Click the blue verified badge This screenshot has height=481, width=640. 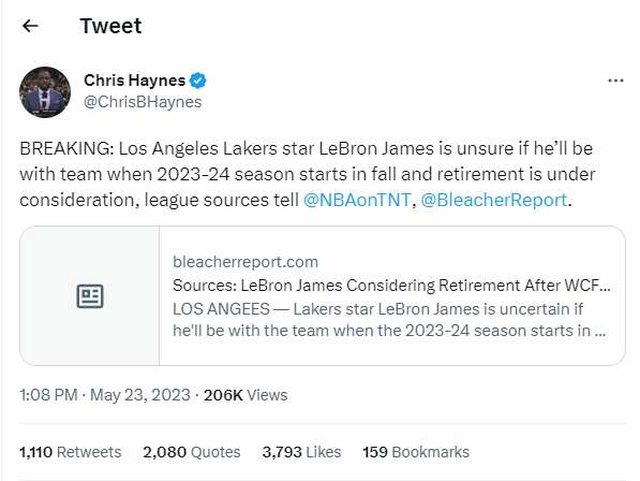199,80
